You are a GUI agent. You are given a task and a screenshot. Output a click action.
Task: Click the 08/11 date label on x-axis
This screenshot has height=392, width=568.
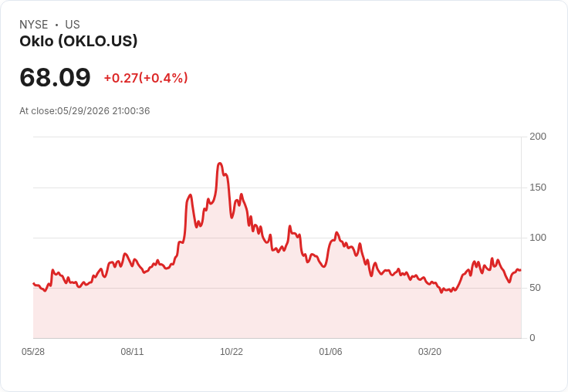pyautogui.click(x=132, y=352)
